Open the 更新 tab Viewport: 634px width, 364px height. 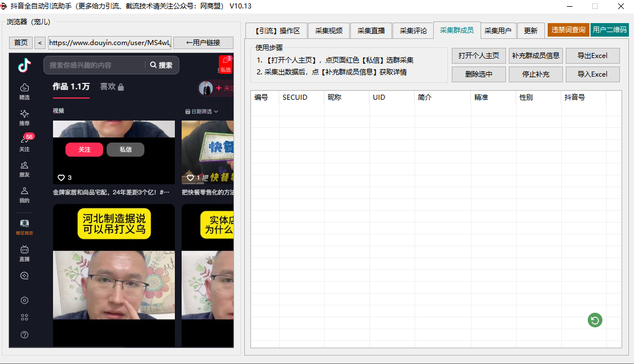coord(530,30)
